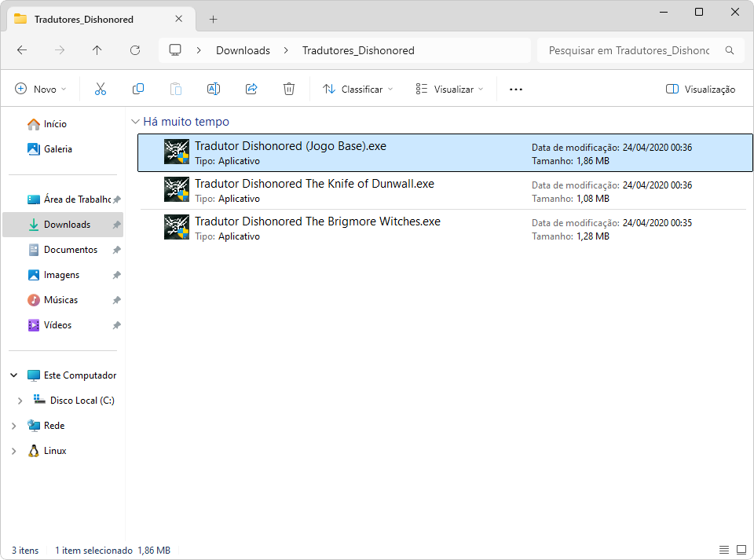Open Documentos in the sidebar

coord(63,250)
